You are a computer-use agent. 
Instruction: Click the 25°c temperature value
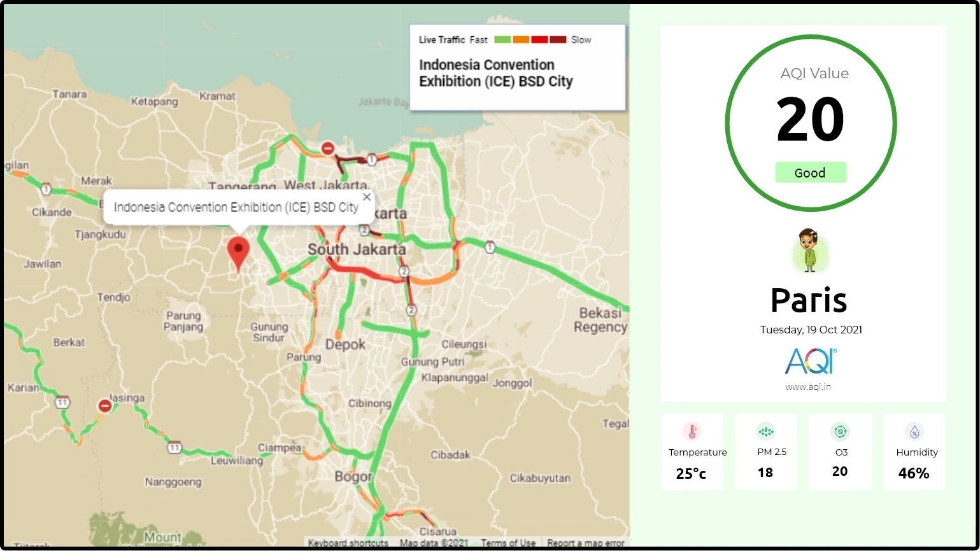point(691,473)
